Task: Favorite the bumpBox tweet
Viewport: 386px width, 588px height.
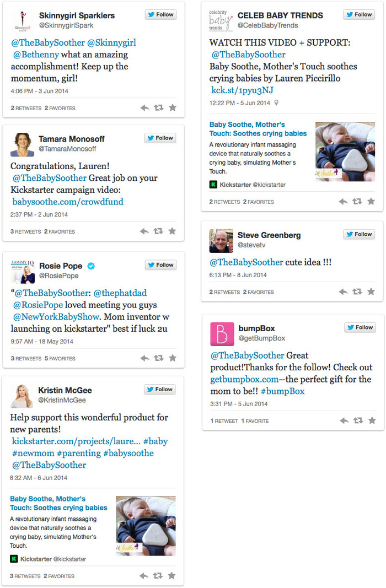Action: pyautogui.click(x=372, y=420)
